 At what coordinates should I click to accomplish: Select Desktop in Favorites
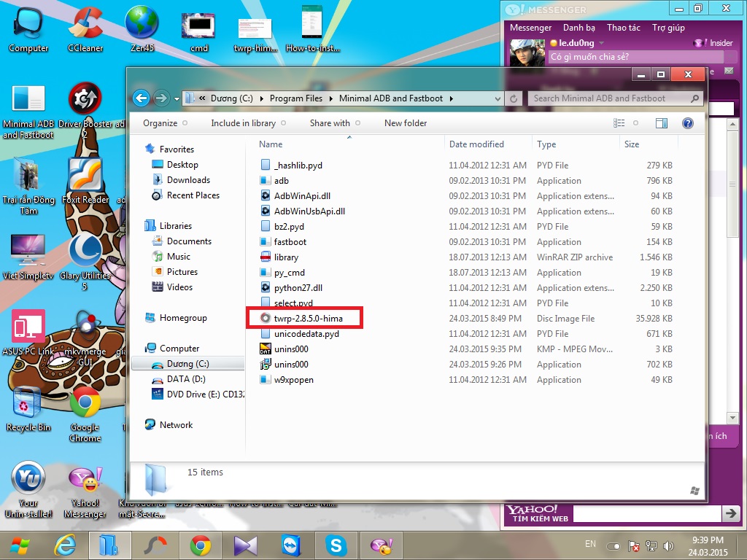pyautogui.click(x=182, y=164)
